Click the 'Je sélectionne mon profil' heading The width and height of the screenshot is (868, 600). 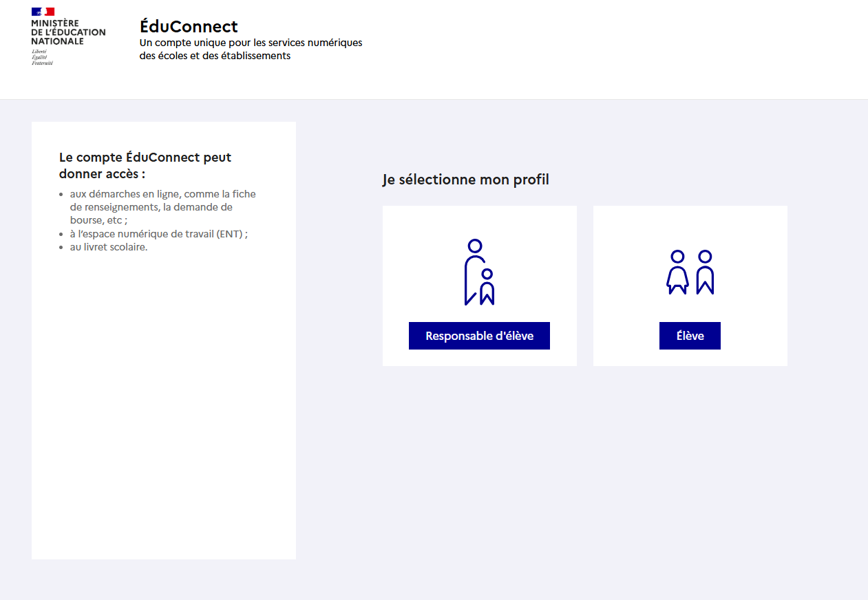coord(466,180)
